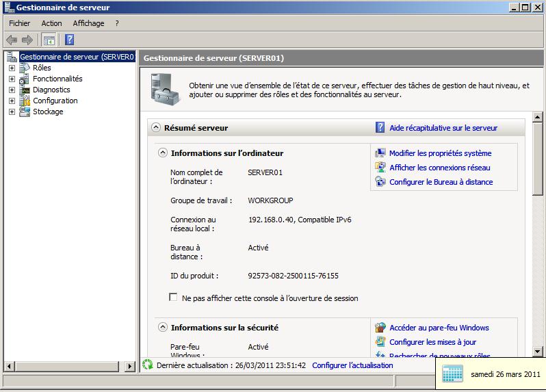Image resolution: width=546 pixels, height=392 pixels.
Task: Select the Rôles tree label
Action: [x=42, y=68]
